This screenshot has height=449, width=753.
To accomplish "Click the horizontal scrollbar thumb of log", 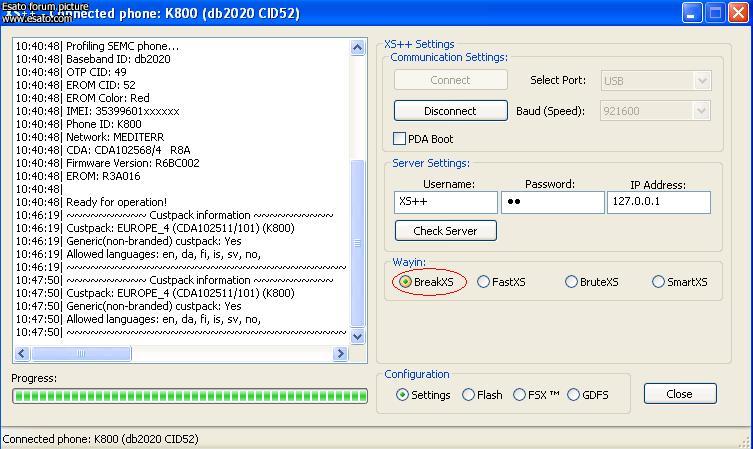I will click(81, 354).
